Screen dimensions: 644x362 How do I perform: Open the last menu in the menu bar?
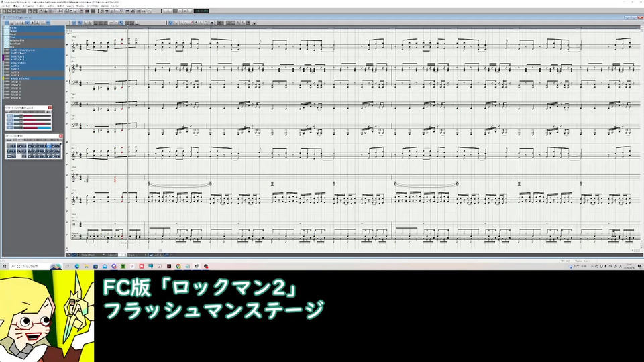[115, 6]
